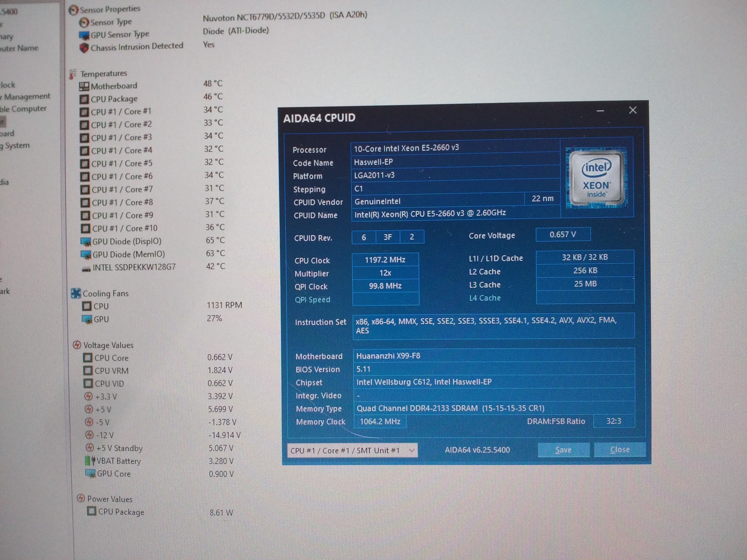The image size is (747, 560).
Task: Select the CPU fan 1131 RPM row
Action: pyautogui.click(x=101, y=306)
